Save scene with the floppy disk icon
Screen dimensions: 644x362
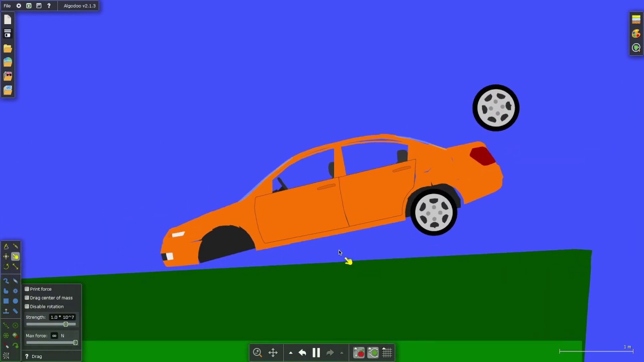coord(8,34)
